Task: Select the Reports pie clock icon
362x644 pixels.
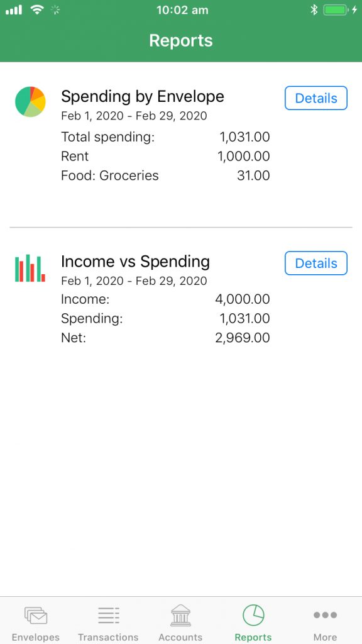Action: coord(253,615)
